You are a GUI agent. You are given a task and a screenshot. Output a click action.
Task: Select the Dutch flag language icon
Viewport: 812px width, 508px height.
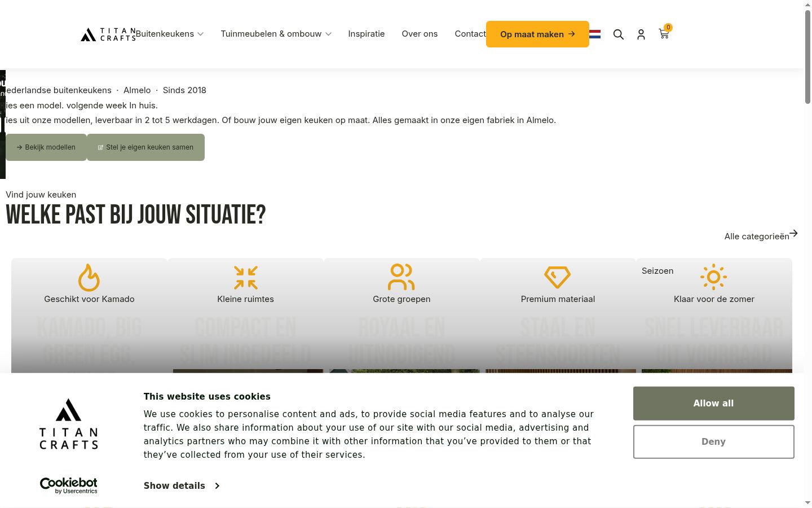pos(595,34)
